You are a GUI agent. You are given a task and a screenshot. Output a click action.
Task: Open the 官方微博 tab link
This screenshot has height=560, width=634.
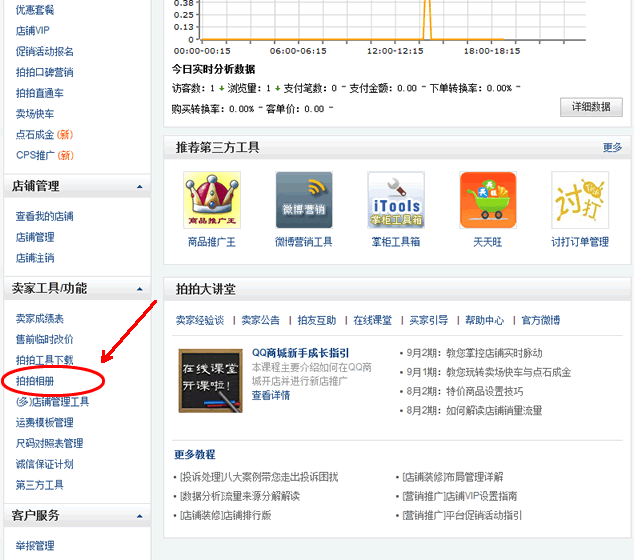[541, 320]
